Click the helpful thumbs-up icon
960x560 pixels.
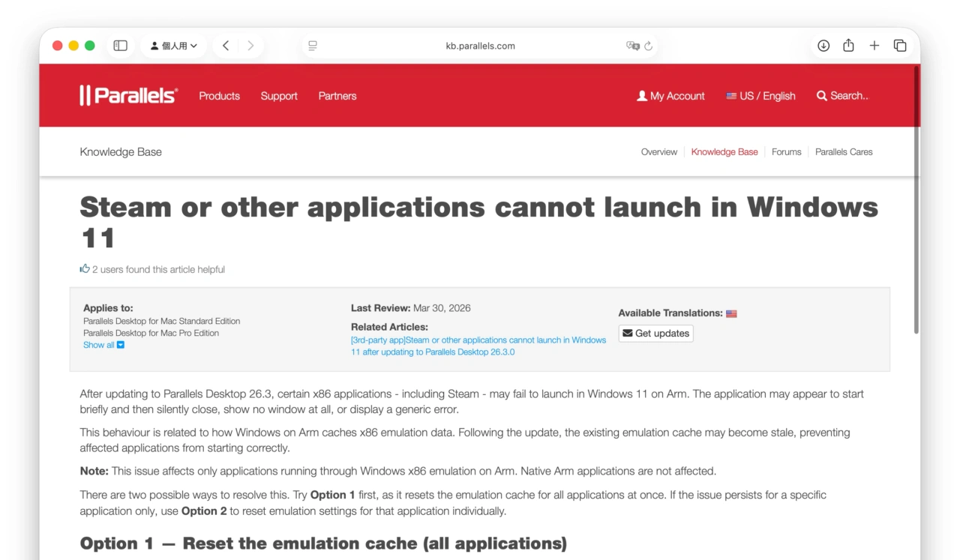click(x=85, y=268)
